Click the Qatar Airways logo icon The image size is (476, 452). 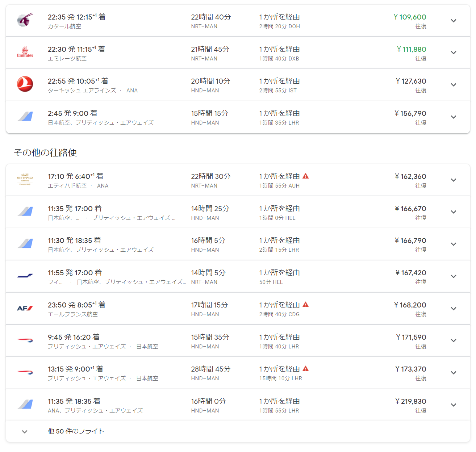pos(25,20)
